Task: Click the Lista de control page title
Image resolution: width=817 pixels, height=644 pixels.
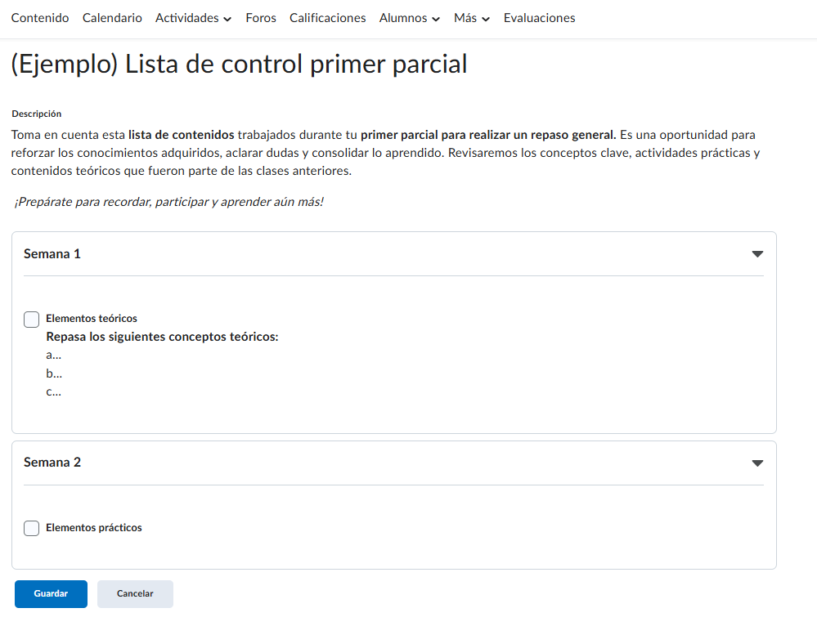Action: (x=239, y=64)
